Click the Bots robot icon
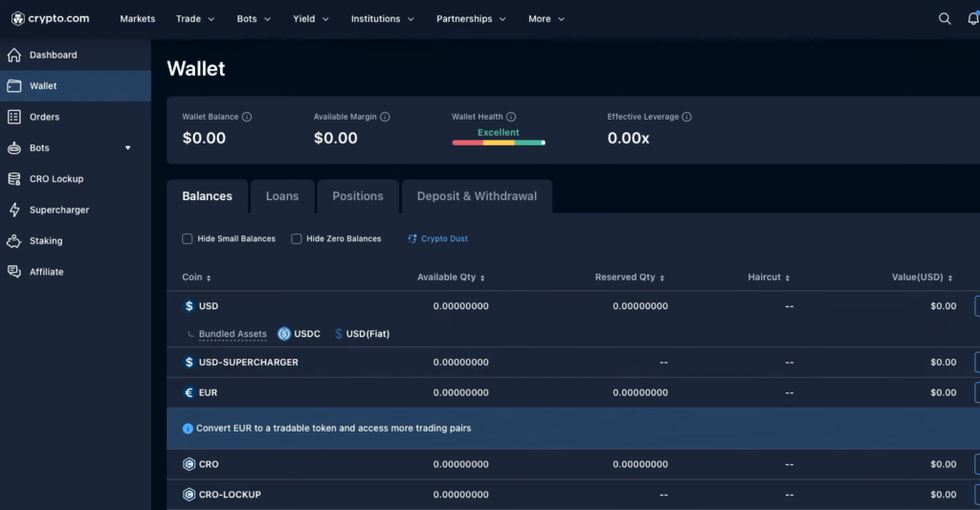The height and width of the screenshot is (510, 980). click(14, 148)
